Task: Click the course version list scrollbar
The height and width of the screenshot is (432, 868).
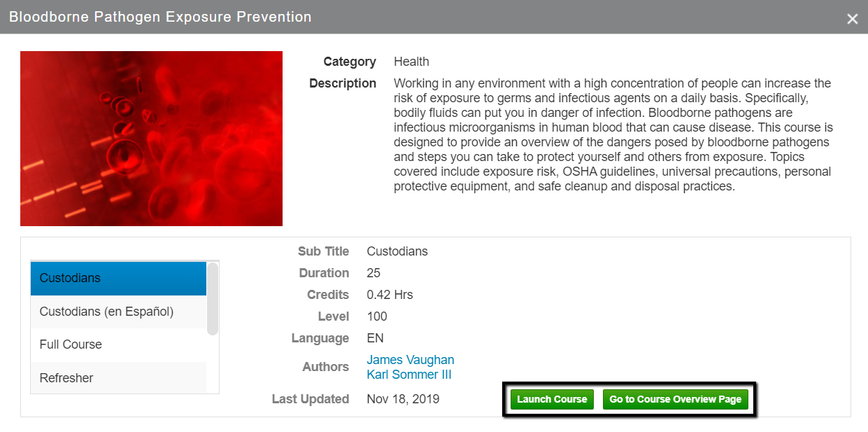Action: coord(213,299)
